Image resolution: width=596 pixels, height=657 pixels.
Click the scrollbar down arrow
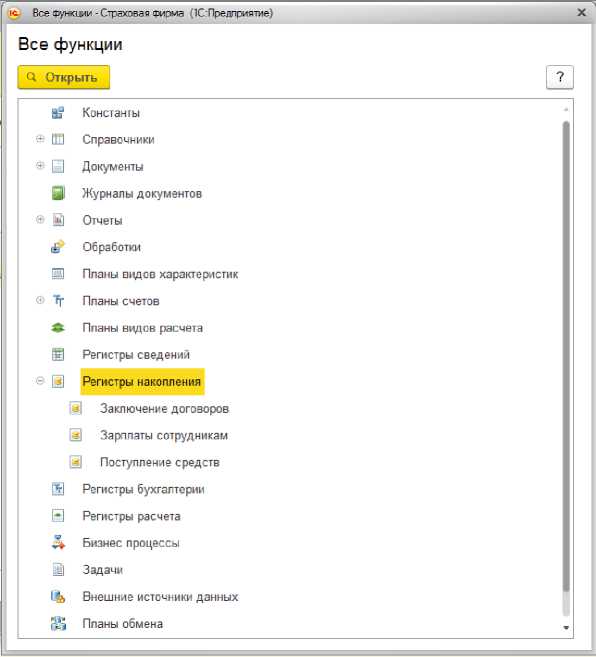(x=566, y=627)
